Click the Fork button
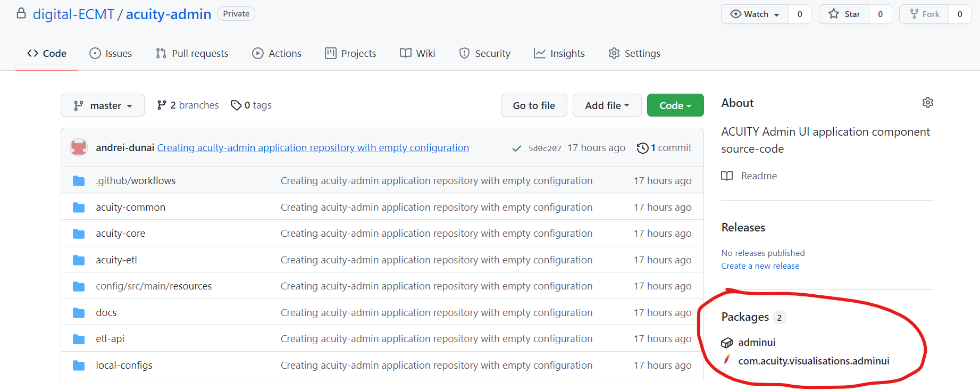The image size is (980, 390). [924, 14]
